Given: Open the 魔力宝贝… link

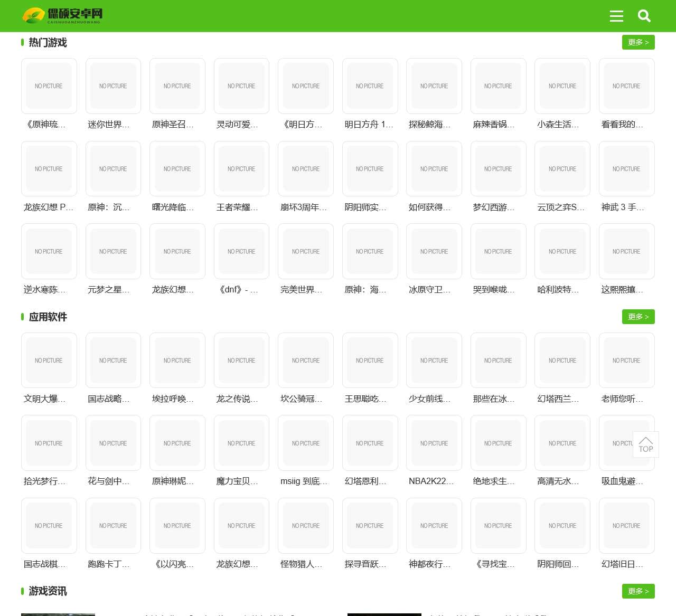Looking at the screenshot, I should click(237, 481).
